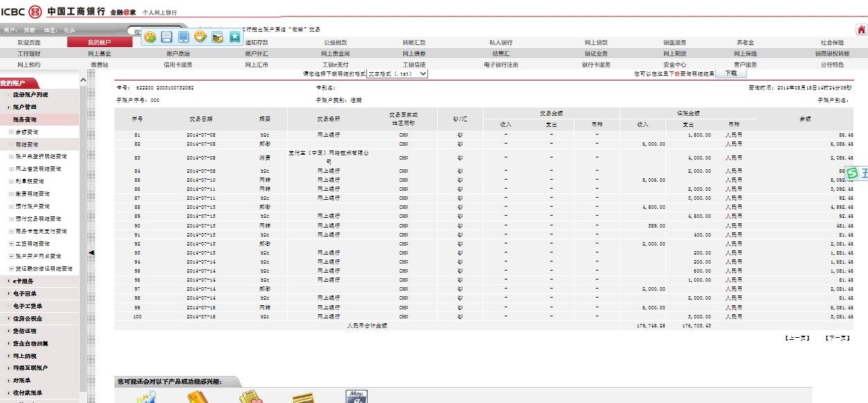Go to previous page 【上一页】

click(x=797, y=338)
